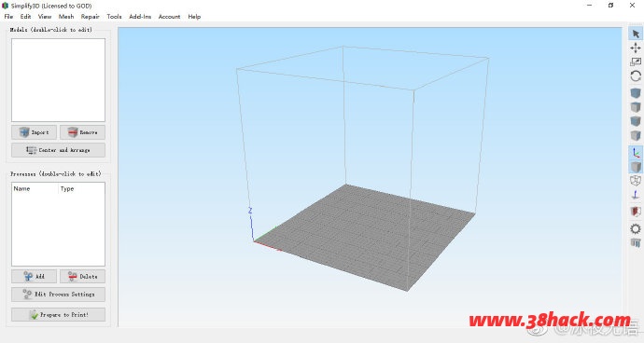Add a new process

point(35,276)
